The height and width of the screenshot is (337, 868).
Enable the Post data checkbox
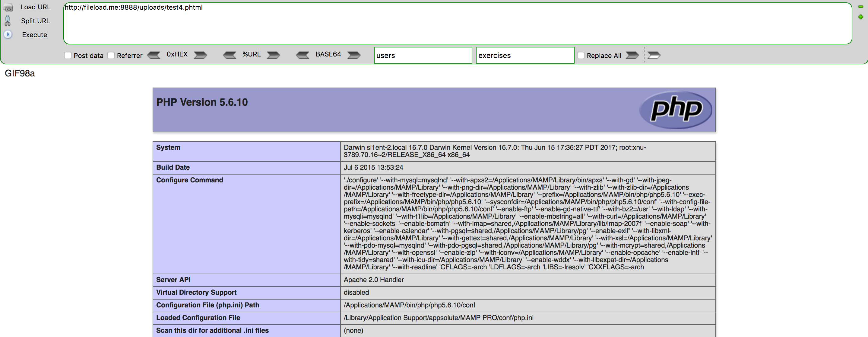68,55
